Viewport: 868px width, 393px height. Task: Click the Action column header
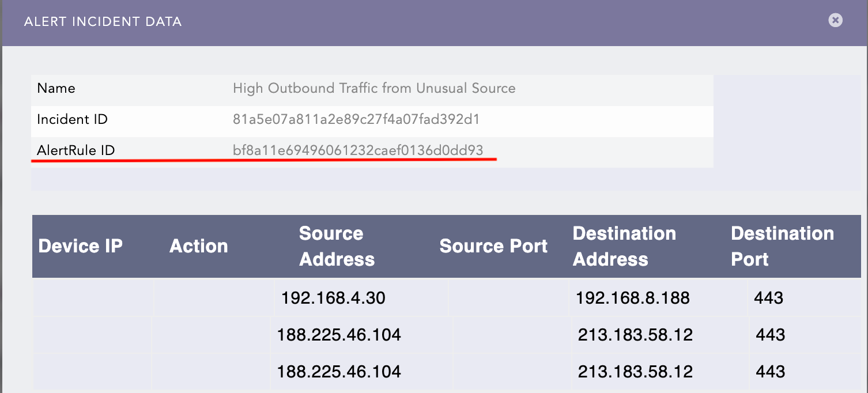click(198, 246)
